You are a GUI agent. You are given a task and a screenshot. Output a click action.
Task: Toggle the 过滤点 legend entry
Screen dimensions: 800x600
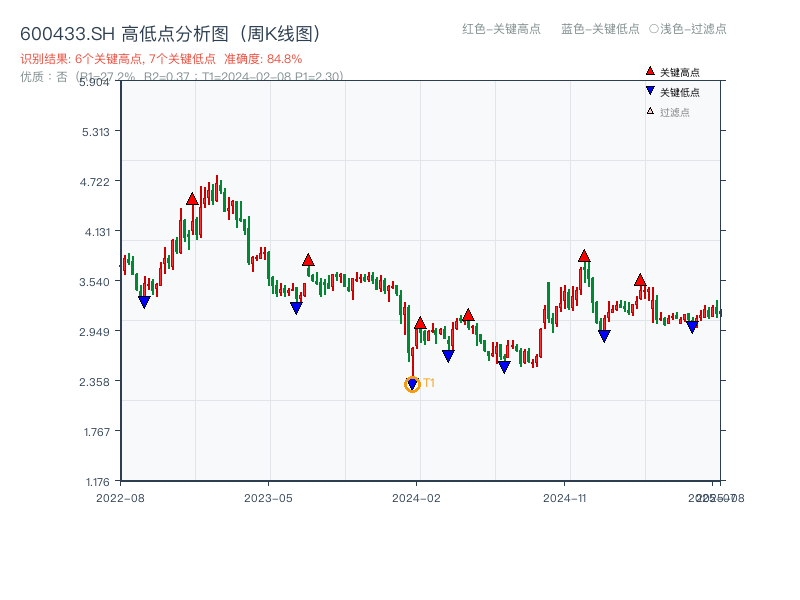pos(675,112)
